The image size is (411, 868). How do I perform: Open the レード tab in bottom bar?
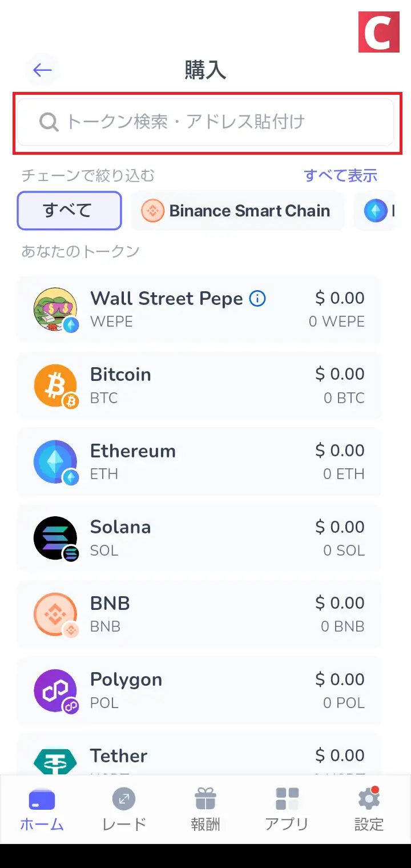(124, 809)
